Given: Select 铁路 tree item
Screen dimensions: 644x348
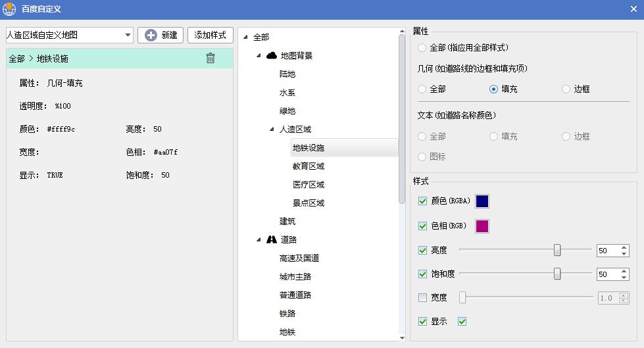Looking at the screenshot, I should tap(287, 314).
